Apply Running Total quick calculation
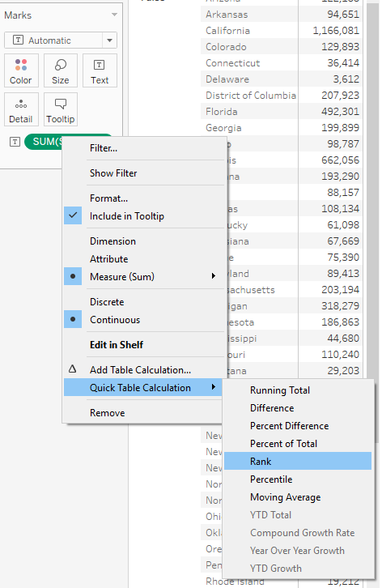This screenshot has height=588, width=382. tap(280, 390)
